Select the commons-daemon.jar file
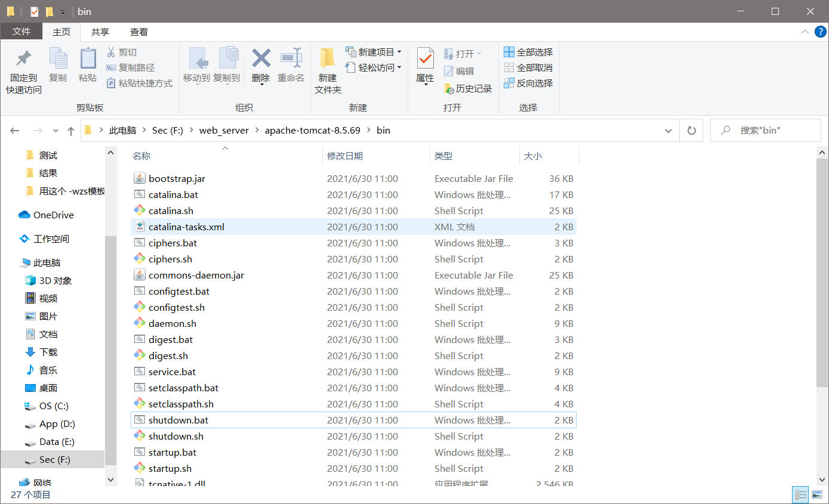 tap(353, 275)
